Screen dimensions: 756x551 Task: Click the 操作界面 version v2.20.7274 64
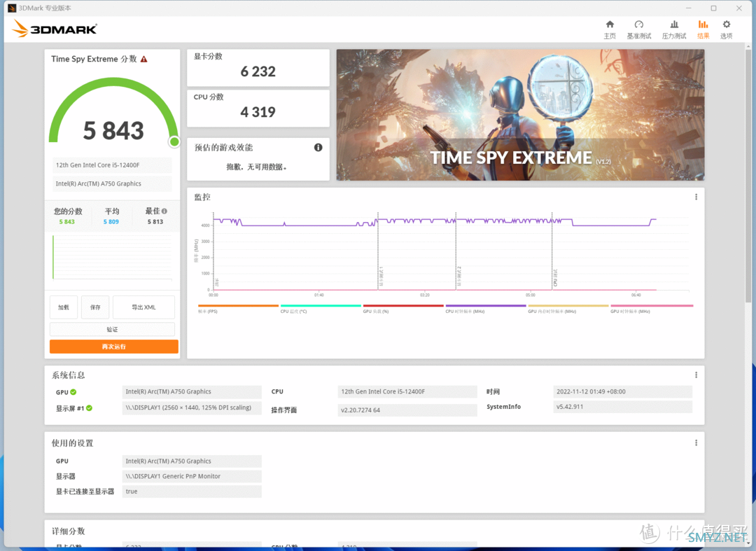[x=407, y=410]
